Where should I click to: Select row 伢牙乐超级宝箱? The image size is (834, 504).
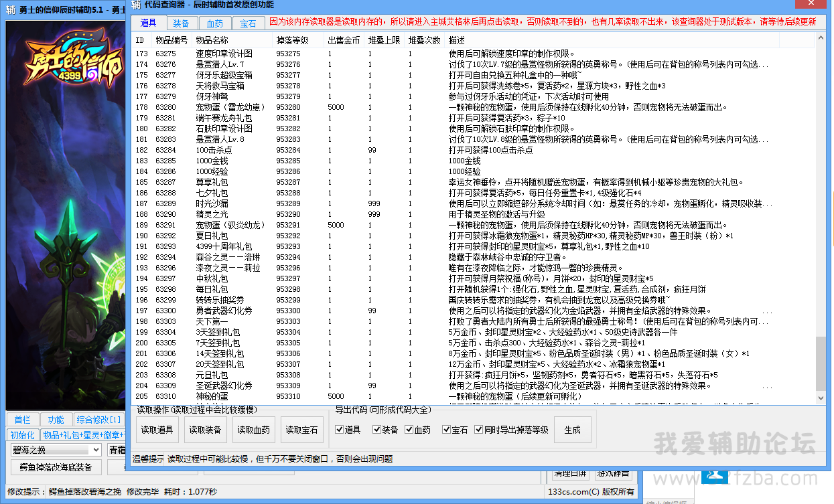[473, 75]
